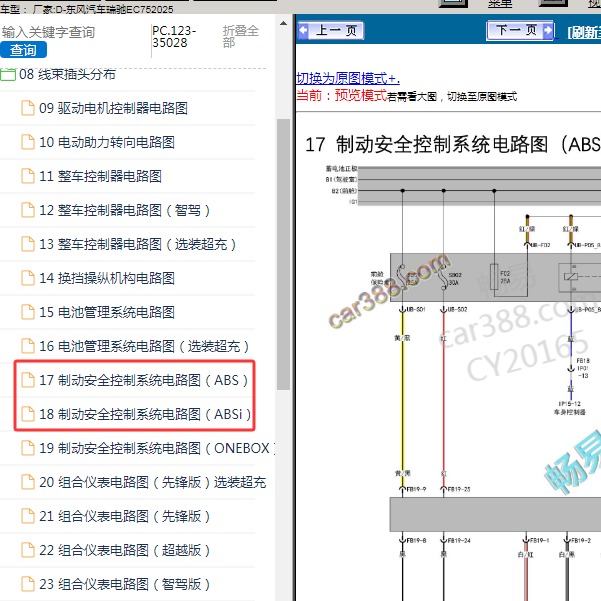Go to previous page with 上一页
This screenshot has width=601, height=601.
pyautogui.click(x=331, y=30)
